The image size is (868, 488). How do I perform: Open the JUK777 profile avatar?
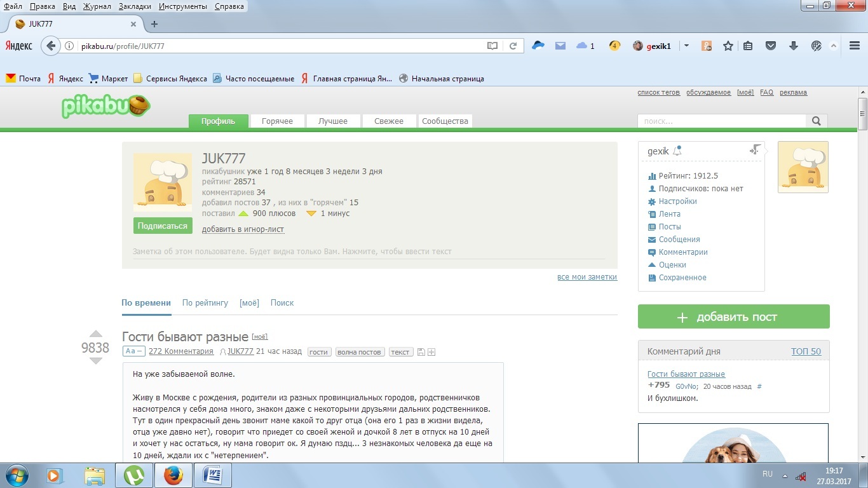click(163, 182)
